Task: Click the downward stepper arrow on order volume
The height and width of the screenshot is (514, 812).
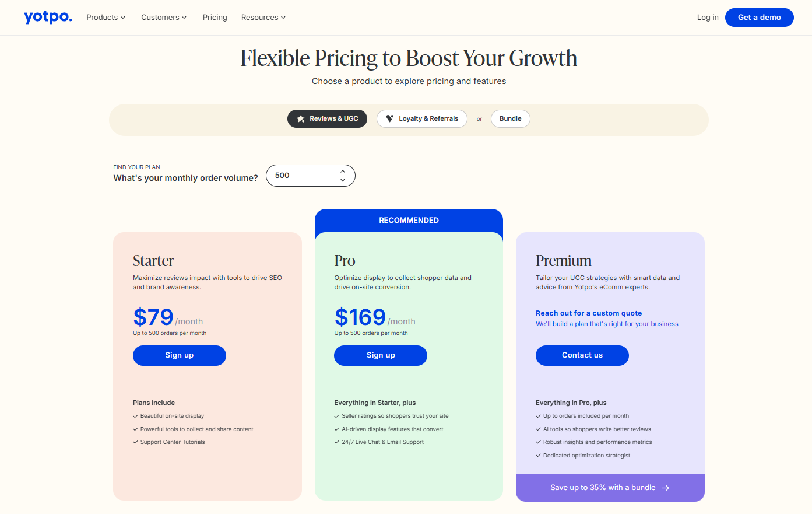Action: [x=343, y=180]
